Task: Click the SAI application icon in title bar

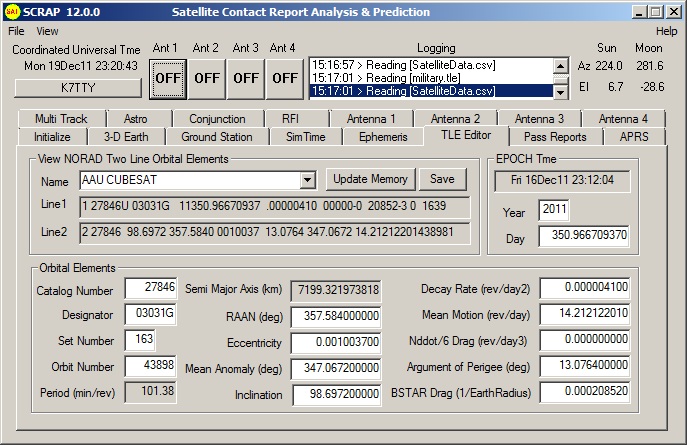Action: pos(12,12)
